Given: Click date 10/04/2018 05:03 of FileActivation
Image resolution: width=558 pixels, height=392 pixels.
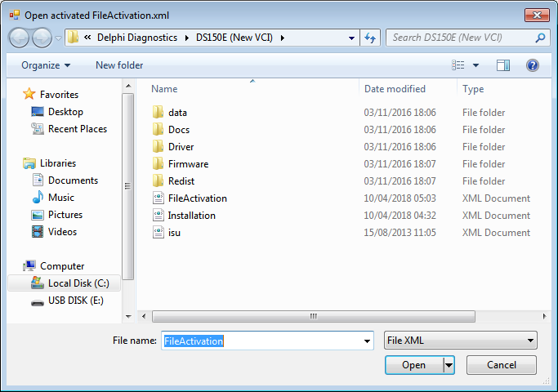Looking at the screenshot, I should tap(400, 198).
